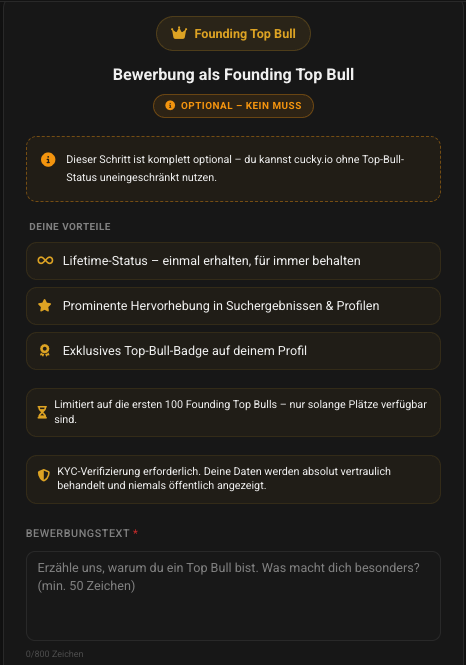Click the shield icon beside KYC-Verifizierung
Viewport: 466px width, 665px height.
click(44, 475)
